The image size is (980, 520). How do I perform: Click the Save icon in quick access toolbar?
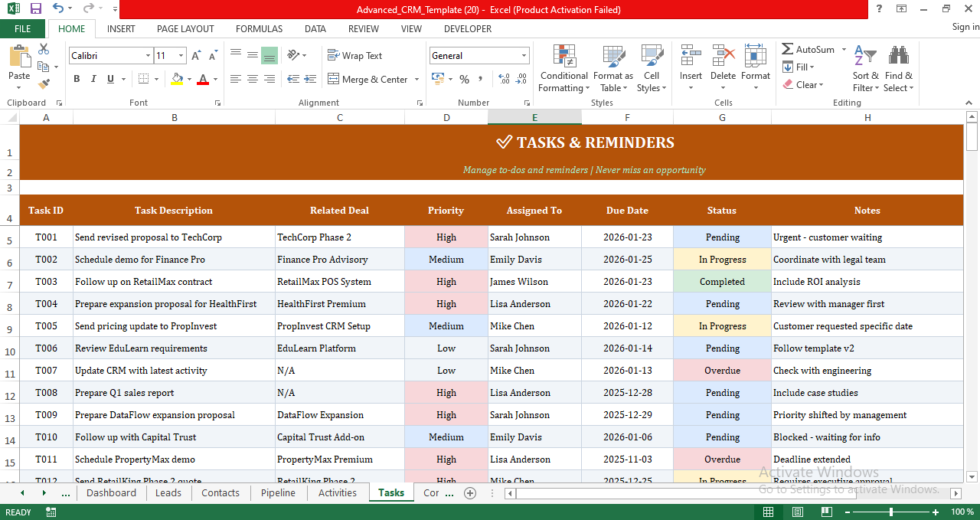click(x=35, y=9)
